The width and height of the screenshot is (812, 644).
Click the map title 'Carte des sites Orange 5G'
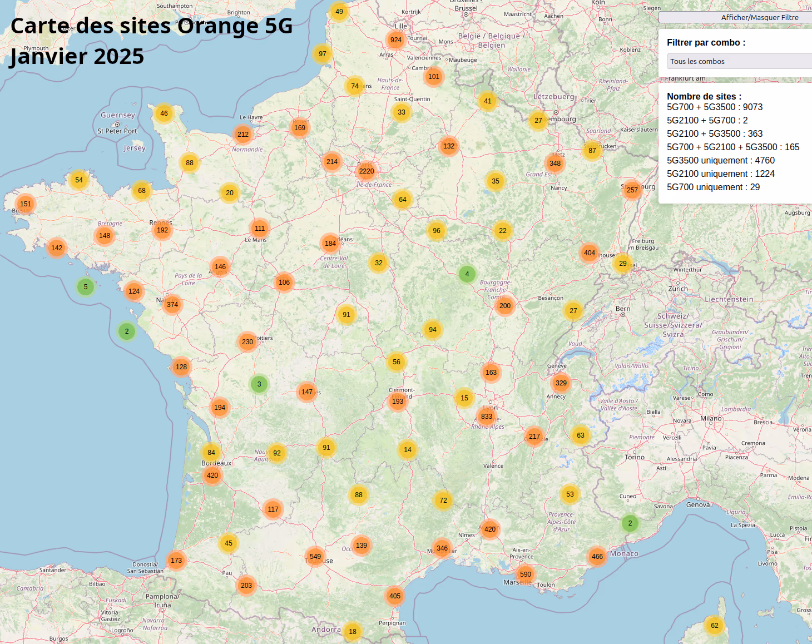point(151,26)
